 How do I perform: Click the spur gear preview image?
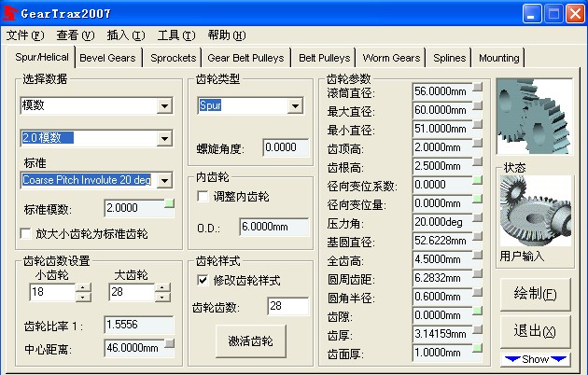[535, 117]
